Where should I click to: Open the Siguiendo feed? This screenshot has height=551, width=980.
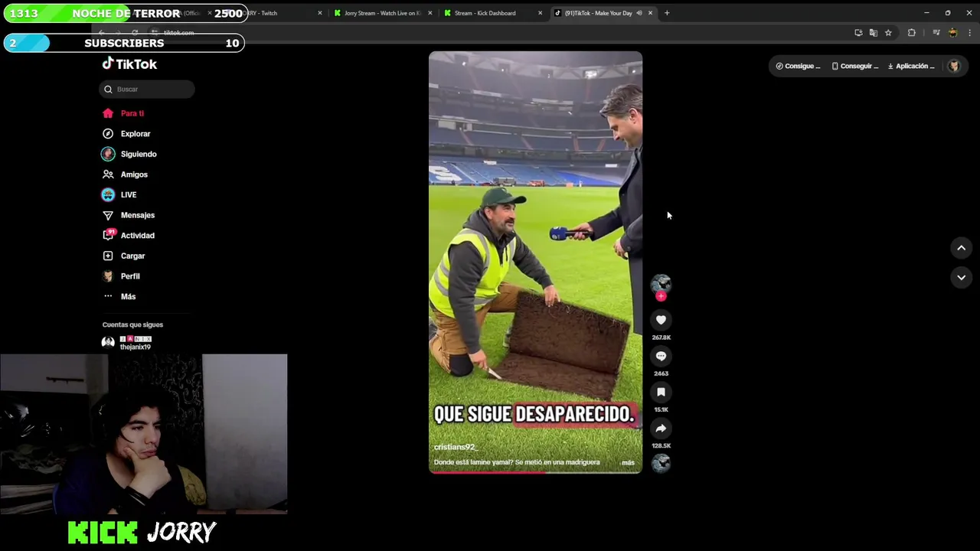coord(129,154)
